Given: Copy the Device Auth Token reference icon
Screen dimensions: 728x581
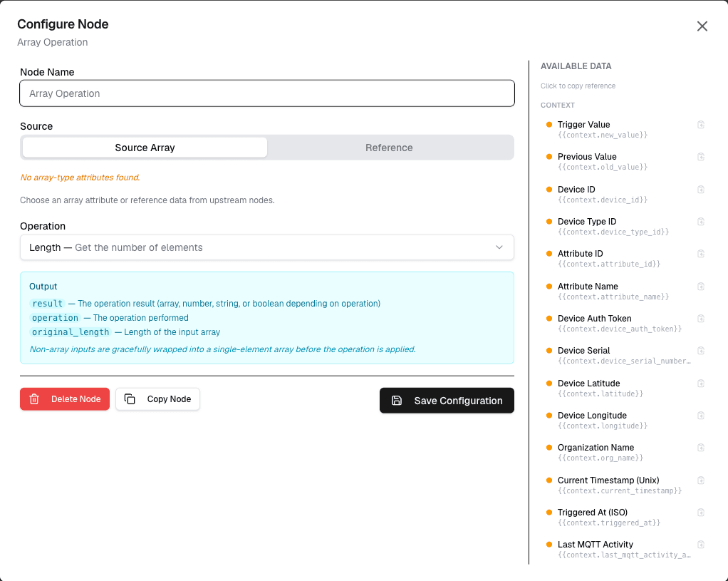Looking at the screenshot, I should point(701,319).
